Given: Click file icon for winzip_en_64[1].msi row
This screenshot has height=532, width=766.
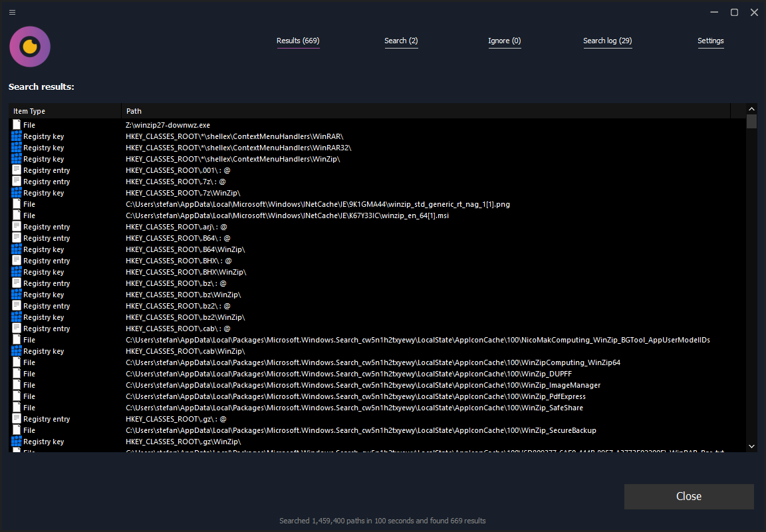Looking at the screenshot, I should [x=17, y=215].
